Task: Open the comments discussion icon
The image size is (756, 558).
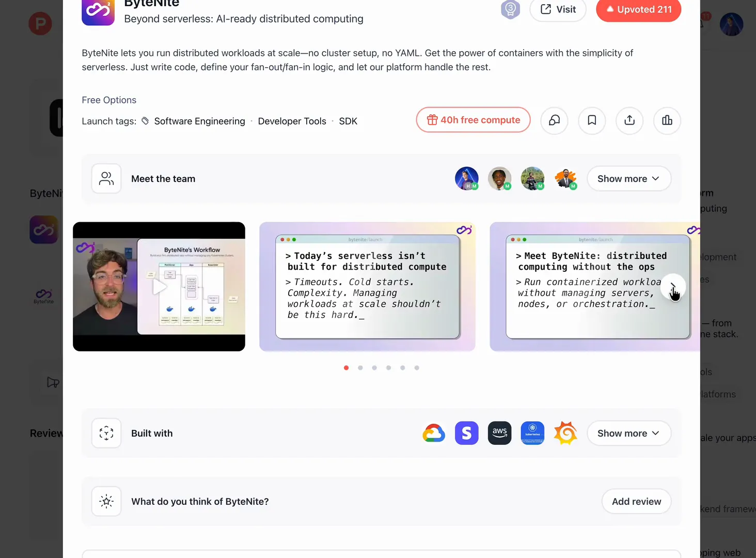Action: (554, 120)
